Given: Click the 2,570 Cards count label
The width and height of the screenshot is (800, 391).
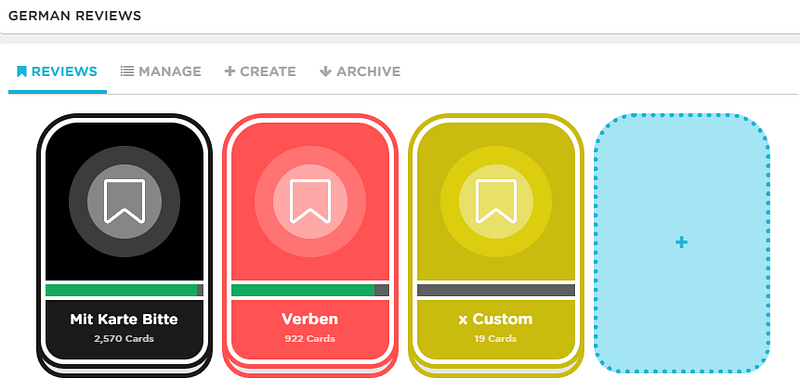Looking at the screenshot, I should point(124,338).
